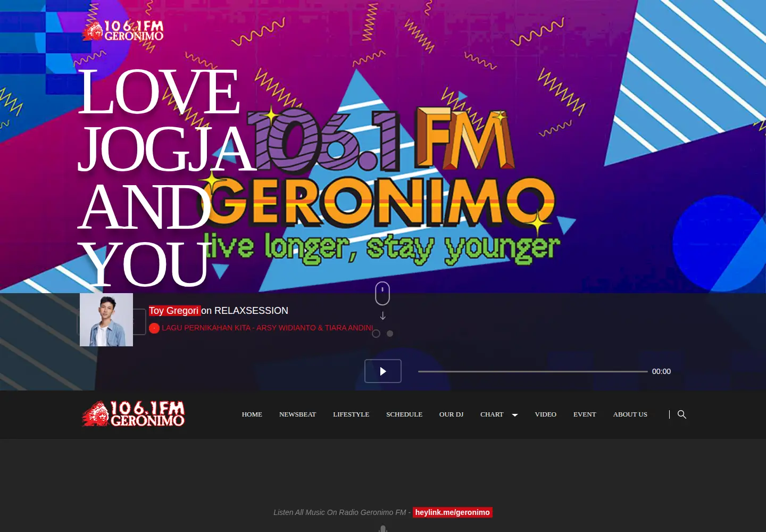Viewport: 766px width, 532px height.
Task: Select the first slider dot
Action: (x=376, y=334)
